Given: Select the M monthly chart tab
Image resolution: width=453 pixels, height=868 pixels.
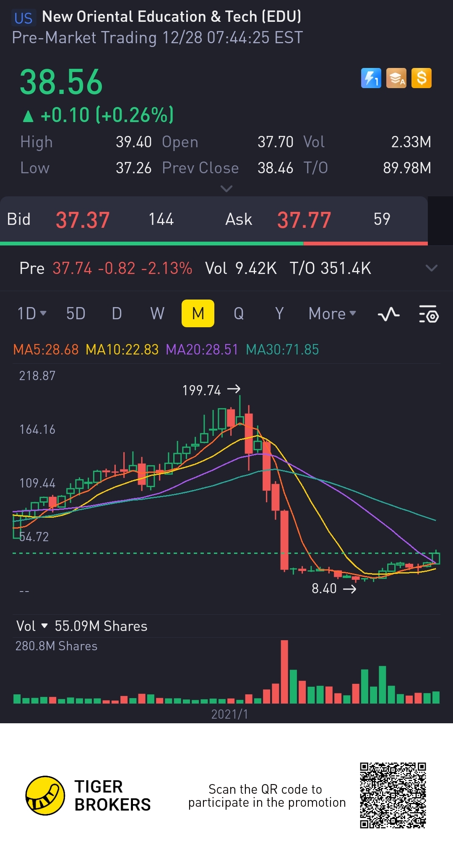Looking at the screenshot, I should click(198, 313).
